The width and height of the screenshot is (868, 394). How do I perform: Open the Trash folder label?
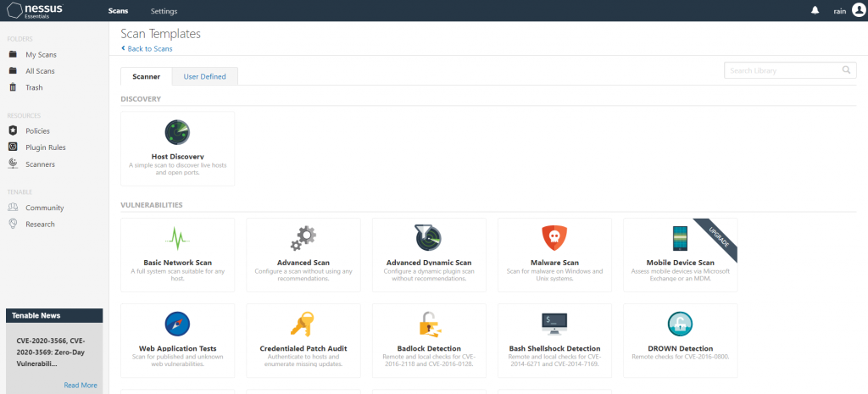[34, 87]
